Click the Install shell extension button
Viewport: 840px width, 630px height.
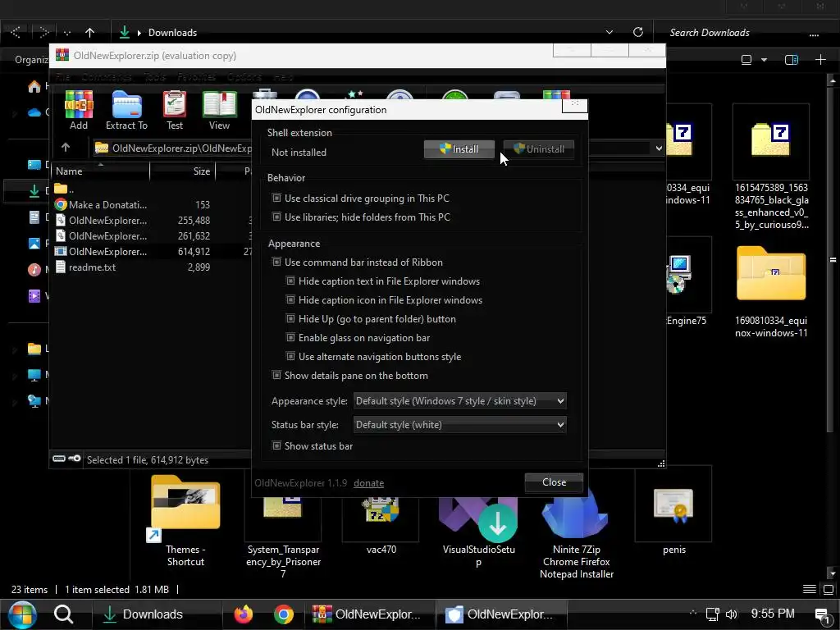click(x=459, y=149)
